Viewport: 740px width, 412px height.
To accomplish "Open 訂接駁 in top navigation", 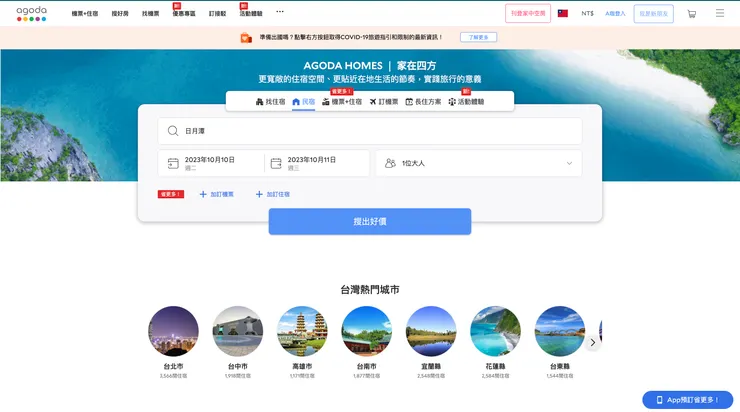I will click(218, 14).
